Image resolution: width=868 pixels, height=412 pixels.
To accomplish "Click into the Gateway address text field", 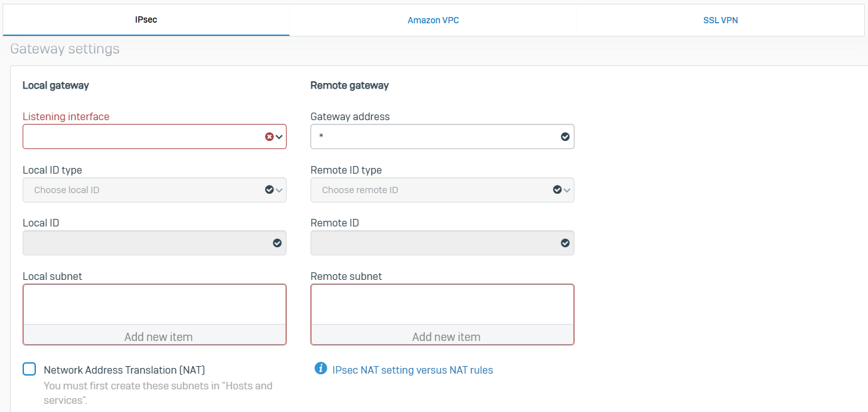I will (434, 136).
